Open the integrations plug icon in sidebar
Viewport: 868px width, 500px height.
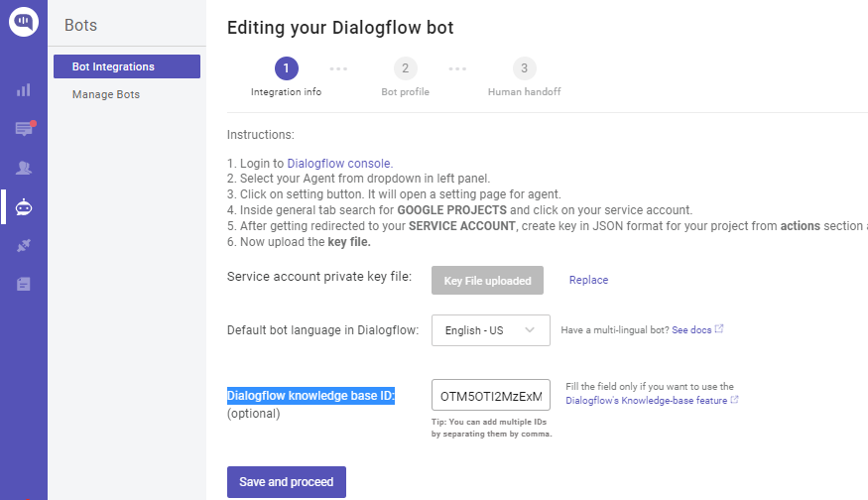tap(24, 245)
